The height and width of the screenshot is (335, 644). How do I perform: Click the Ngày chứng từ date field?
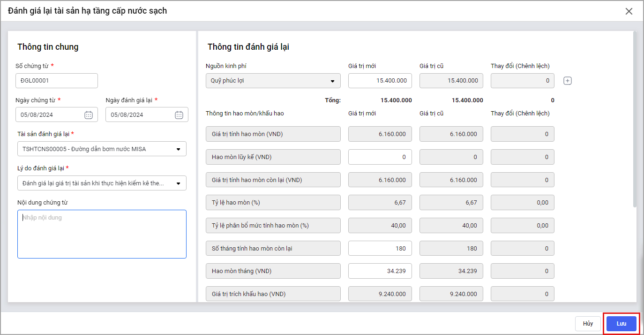click(49, 115)
